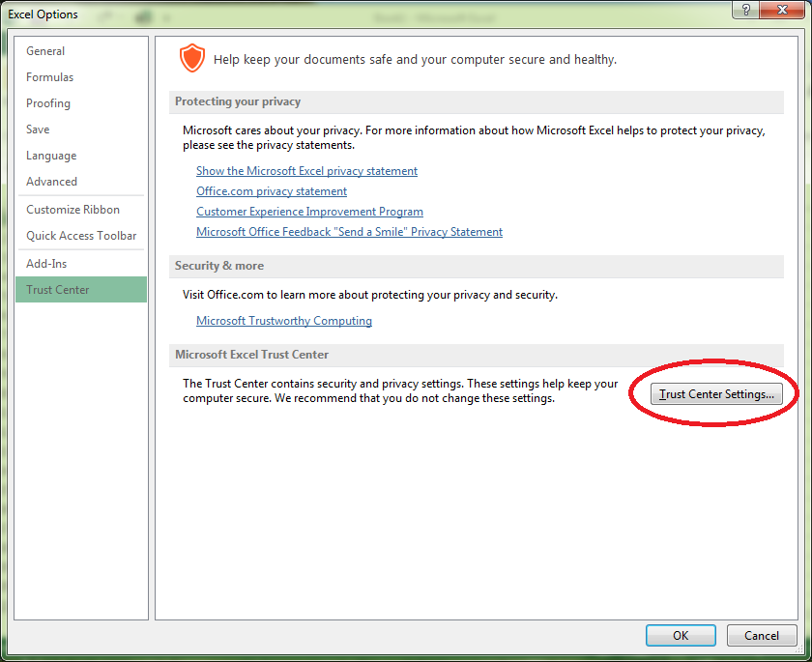Select Customize Ribbon category
This screenshot has width=812, height=662.
[81, 210]
